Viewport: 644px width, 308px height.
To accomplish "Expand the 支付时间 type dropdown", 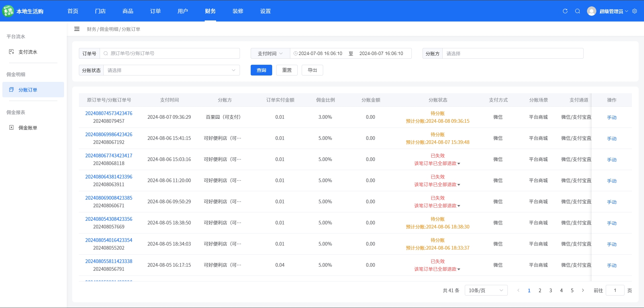I will coord(270,53).
